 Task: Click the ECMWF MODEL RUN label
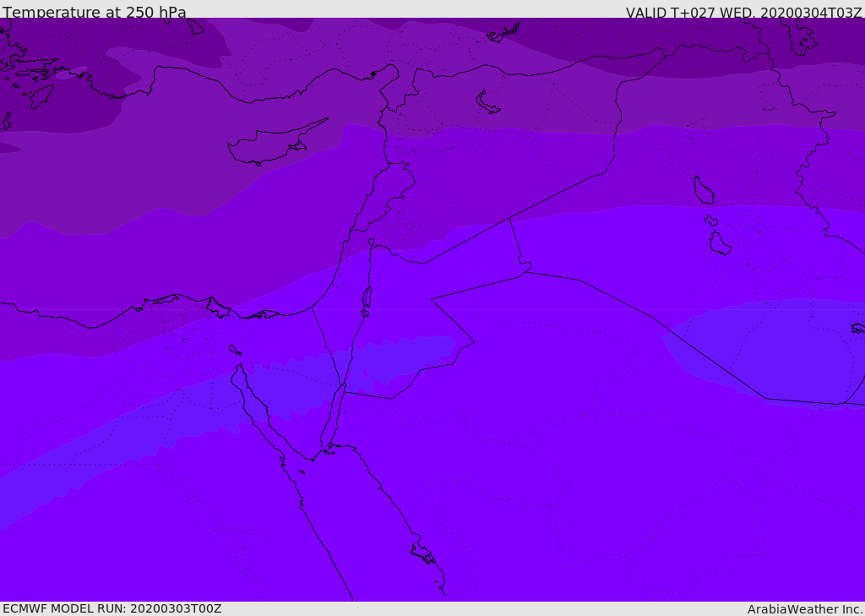(x=112, y=608)
